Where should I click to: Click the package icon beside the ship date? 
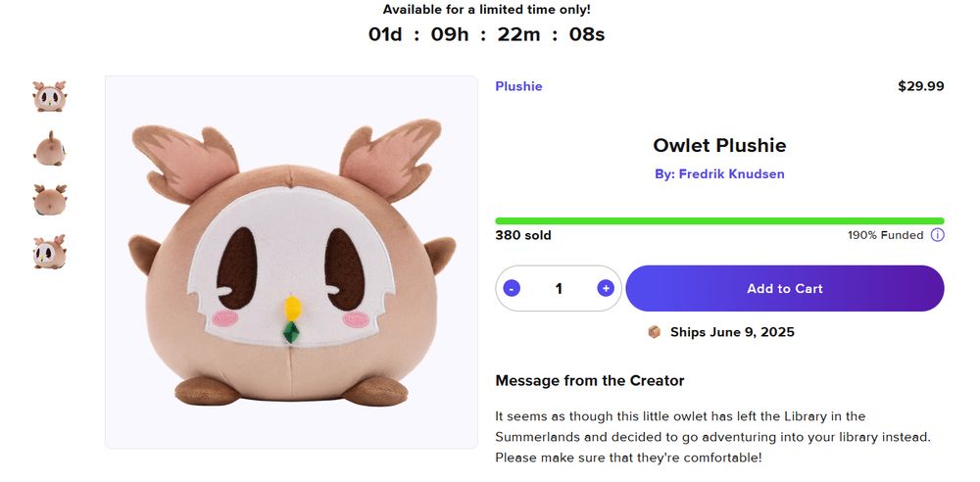pyautogui.click(x=655, y=332)
